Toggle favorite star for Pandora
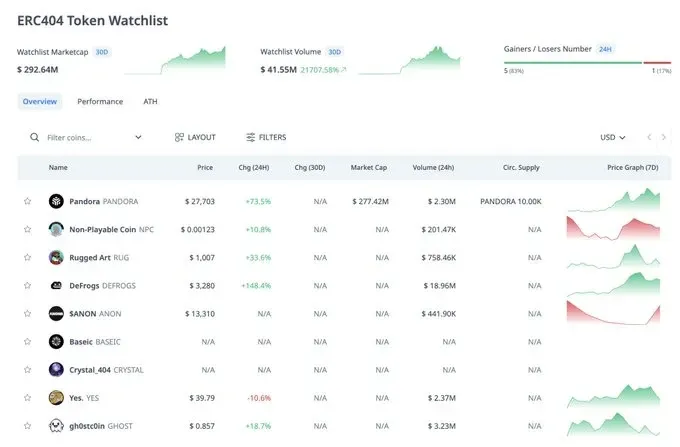 [x=28, y=201]
